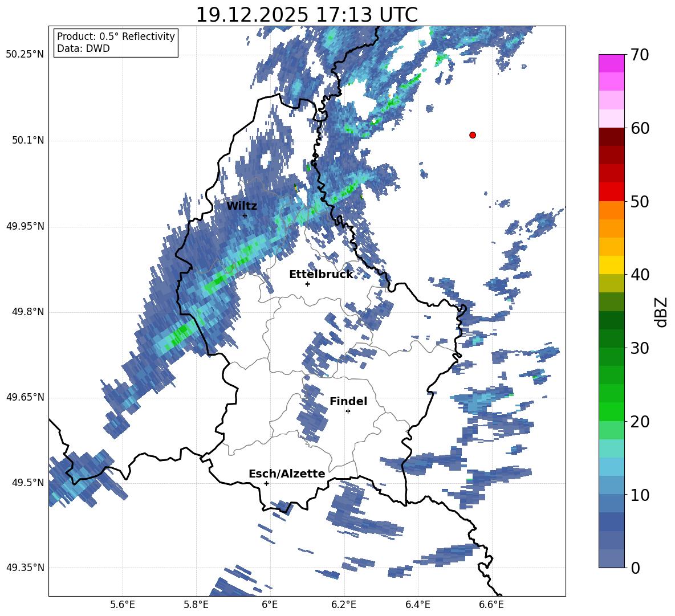Click the orange colorbar swatch below 50 dBZ
Image resolution: width=675 pixels, height=616 pixels.
(x=611, y=210)
